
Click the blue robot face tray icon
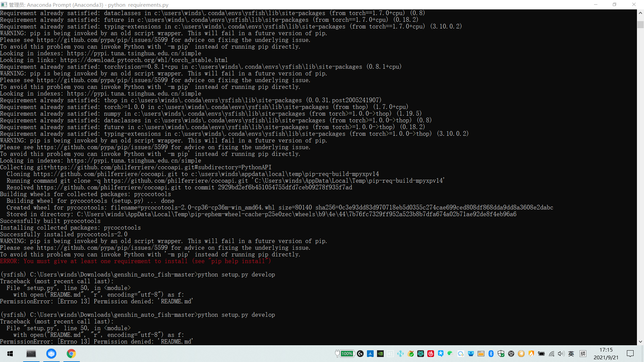[x=471, y=354]
